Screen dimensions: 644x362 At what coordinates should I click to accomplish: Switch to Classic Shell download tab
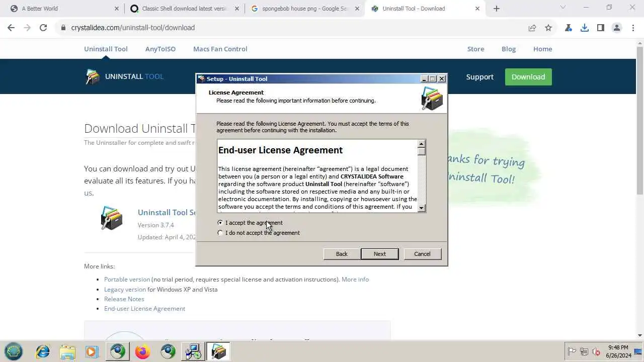184,9
